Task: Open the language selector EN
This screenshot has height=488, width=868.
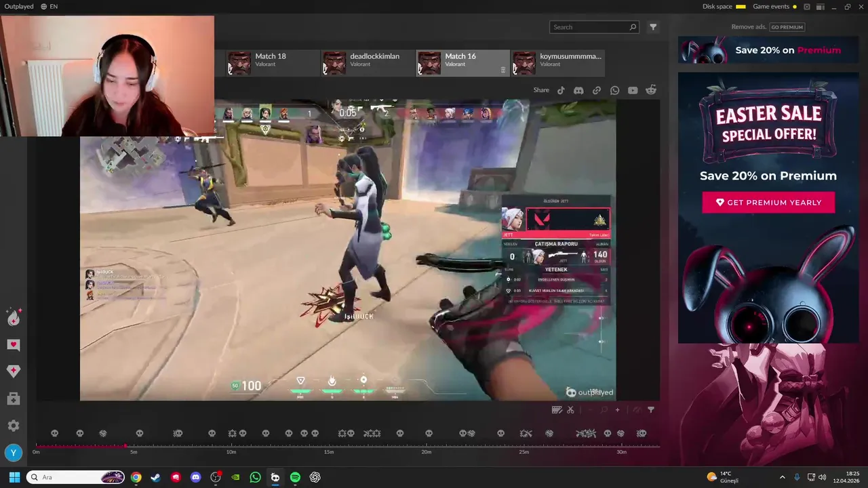Action: tap(49, 6)
